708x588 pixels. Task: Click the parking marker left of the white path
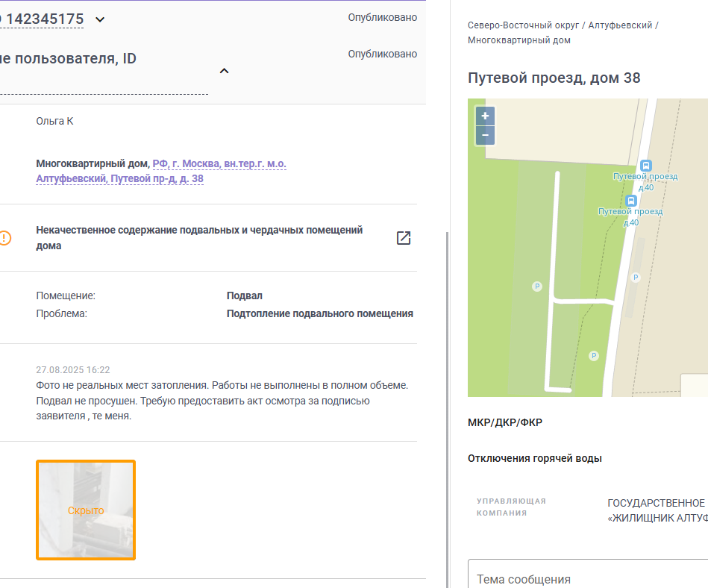pos(537,286)
